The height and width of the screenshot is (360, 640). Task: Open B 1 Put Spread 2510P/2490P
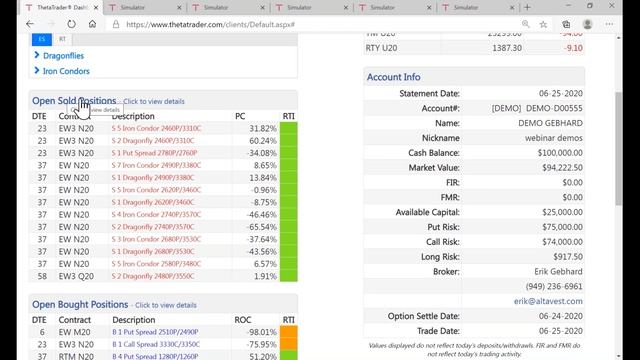click(x=155, y=332)
